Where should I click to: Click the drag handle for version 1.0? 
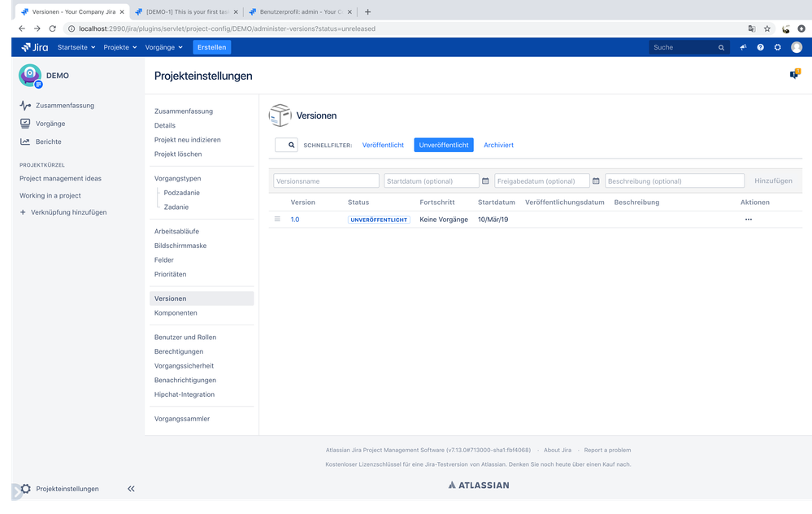(277, 219)
